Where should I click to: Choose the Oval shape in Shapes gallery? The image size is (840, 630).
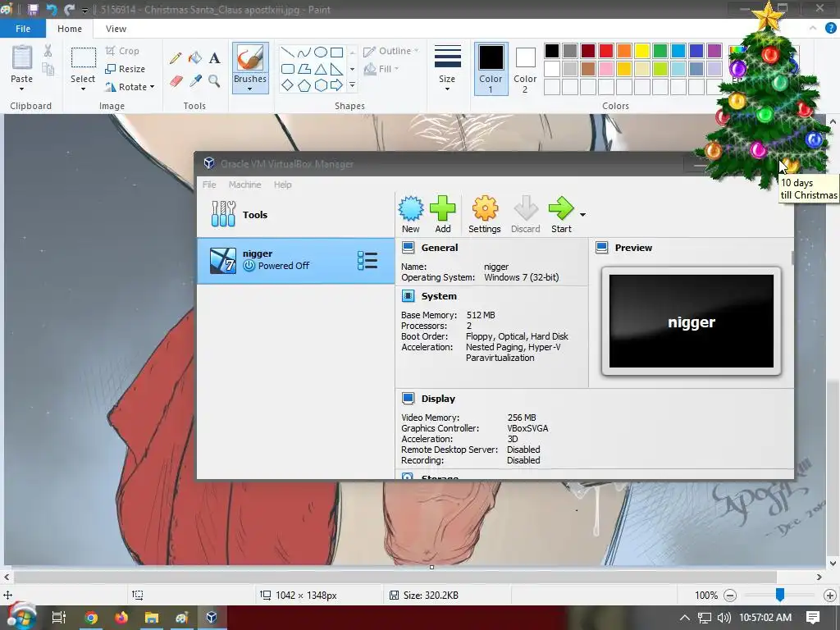coord(321,52)
